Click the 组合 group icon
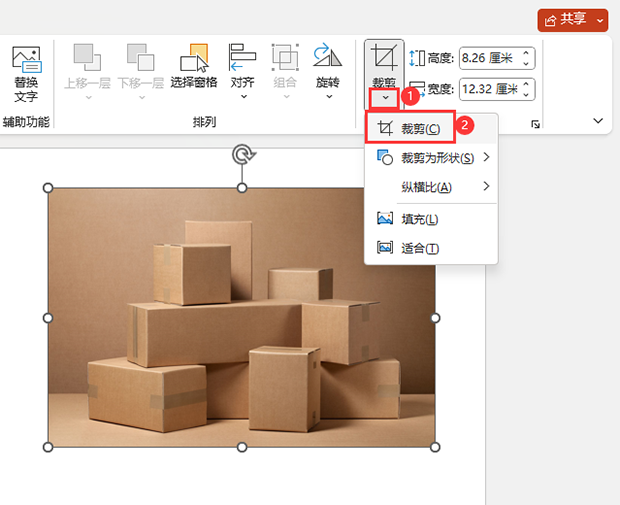The width and height of the screenshot is (620, 505). (x=285, y=57)
